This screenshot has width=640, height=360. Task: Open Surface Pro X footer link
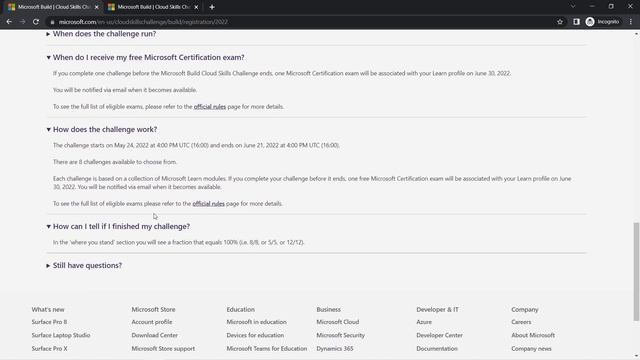tap(49, 349)
